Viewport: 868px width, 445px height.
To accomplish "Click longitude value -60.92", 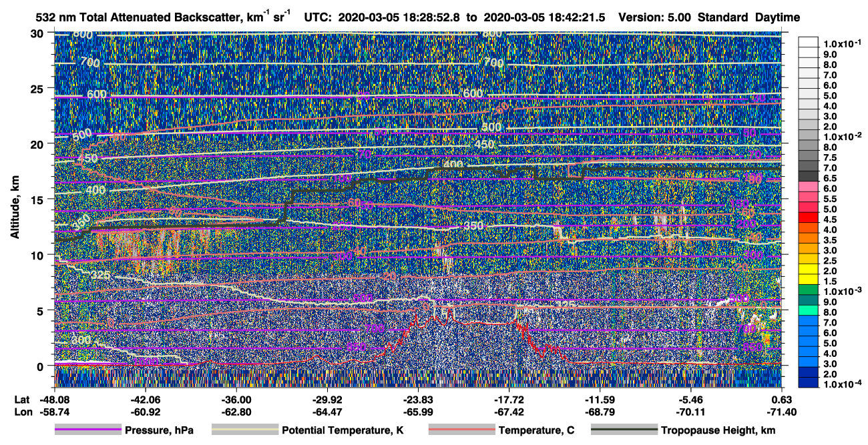I will (145, 412).
